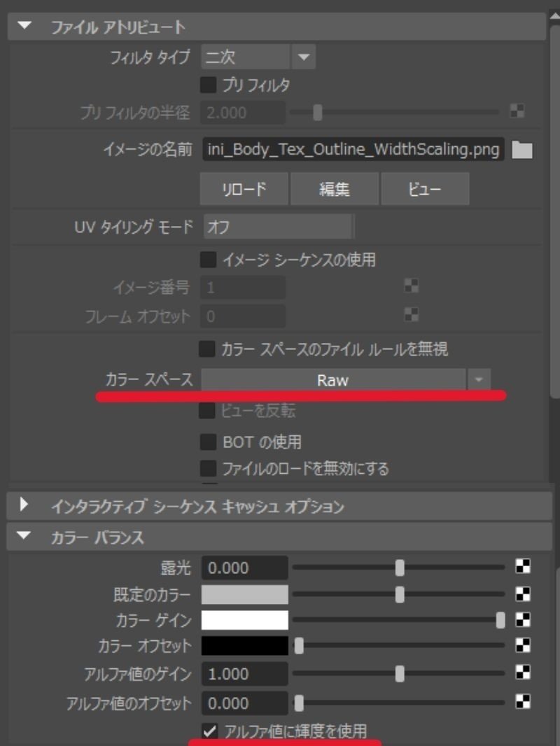Click カラー ゲイン slider handle
The width and height of the screenshot is (560, 746).
tap(500, 621)
